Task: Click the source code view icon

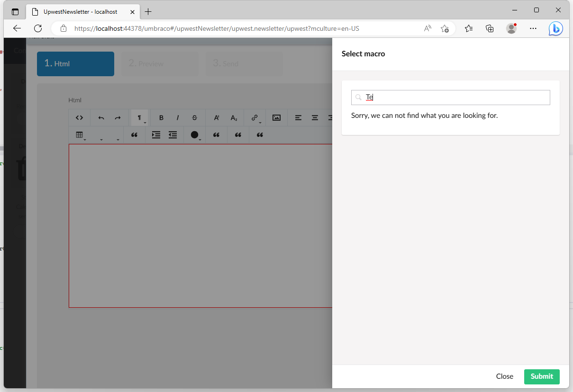Action: [x=80, y=118]
